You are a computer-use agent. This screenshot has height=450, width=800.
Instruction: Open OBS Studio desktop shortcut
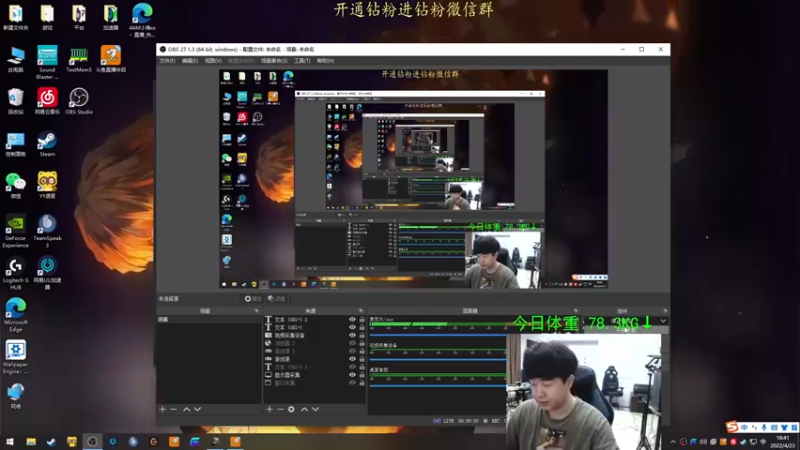pos(79,101)
